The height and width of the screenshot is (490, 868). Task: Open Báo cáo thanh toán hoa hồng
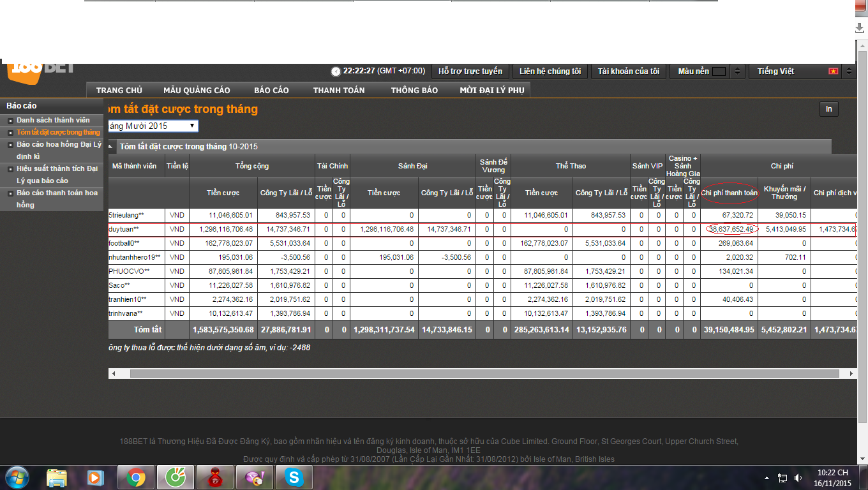coord(57,198)
